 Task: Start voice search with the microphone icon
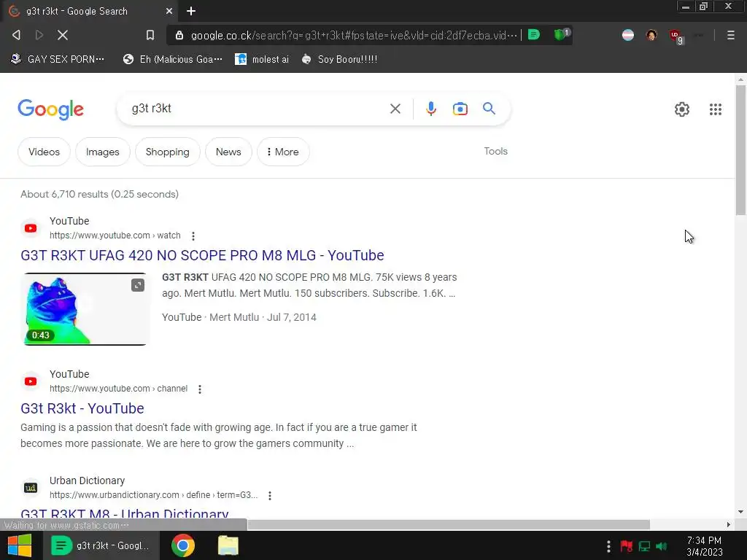pos(430,109)
